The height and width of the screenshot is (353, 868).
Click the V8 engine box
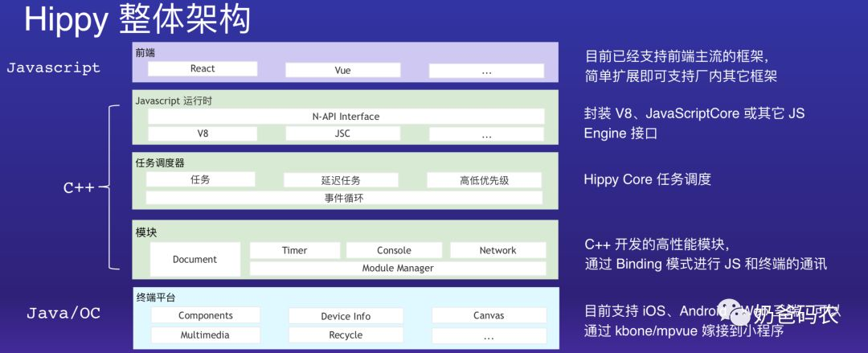click(x=203, y=133)
